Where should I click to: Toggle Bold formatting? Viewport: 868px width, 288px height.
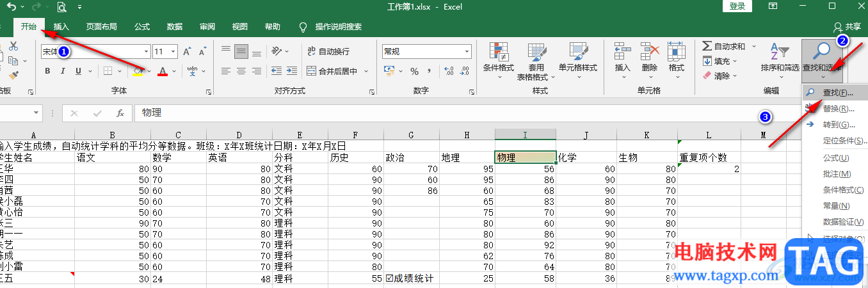[x=47, y=71]
